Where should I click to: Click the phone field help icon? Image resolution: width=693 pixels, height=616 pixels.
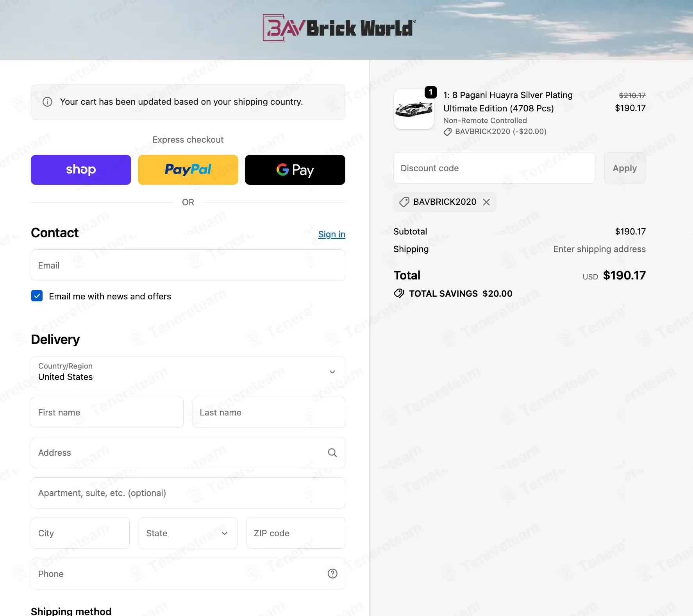332,573
